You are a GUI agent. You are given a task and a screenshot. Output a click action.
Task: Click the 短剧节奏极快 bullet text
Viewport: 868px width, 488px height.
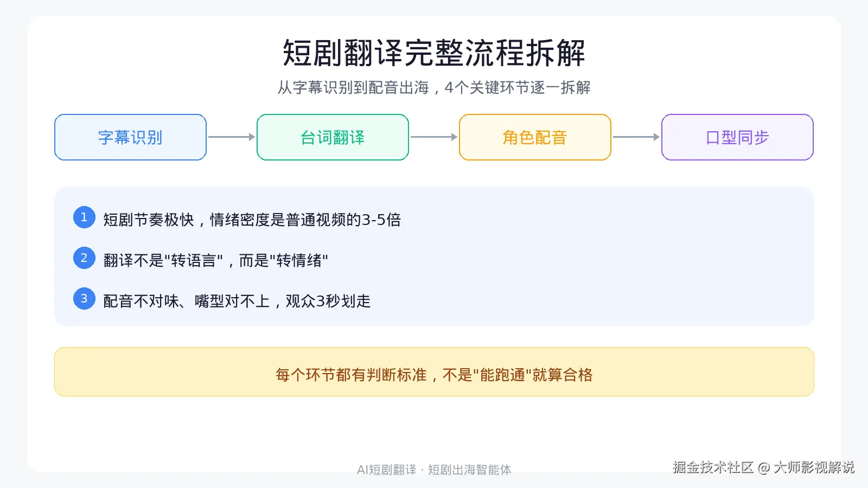coord(252,220)
